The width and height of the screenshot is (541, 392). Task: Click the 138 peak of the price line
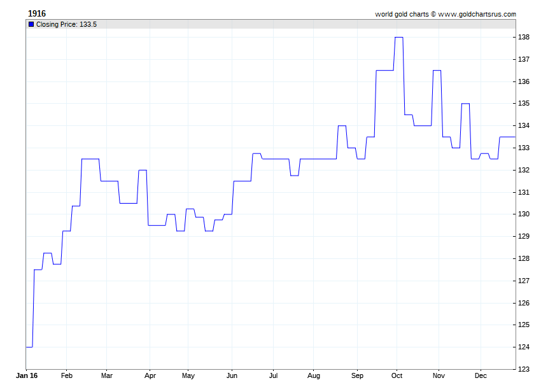click(x=399, y=37)
